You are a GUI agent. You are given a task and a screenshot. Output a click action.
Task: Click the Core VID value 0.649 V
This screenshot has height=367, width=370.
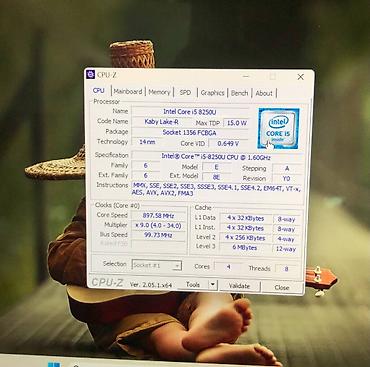(x=228, y=144)
